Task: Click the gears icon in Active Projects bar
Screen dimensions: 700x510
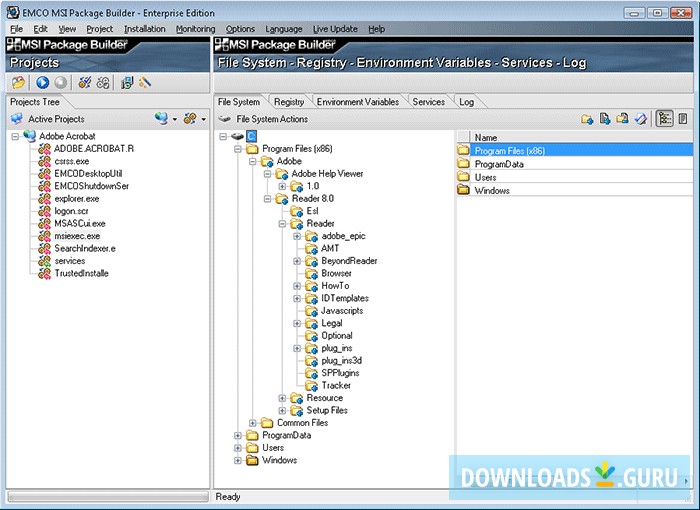Action: 190,119
